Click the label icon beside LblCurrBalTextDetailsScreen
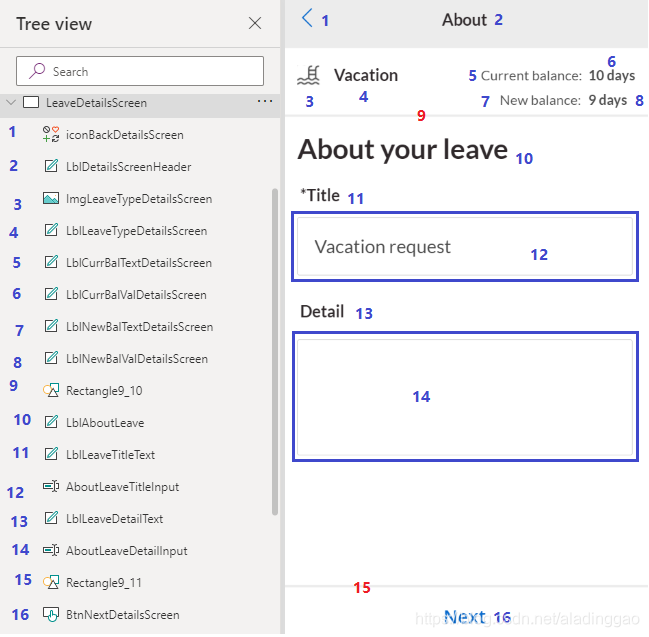The width and height of the screenshot is (649, 637). point(51,262)
